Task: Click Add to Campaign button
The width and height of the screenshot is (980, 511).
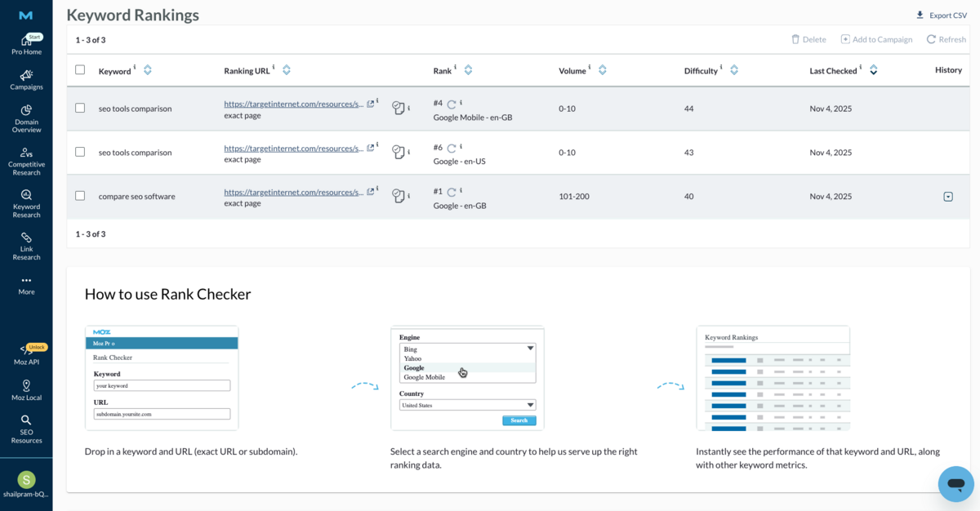Action: click(876, 39)
